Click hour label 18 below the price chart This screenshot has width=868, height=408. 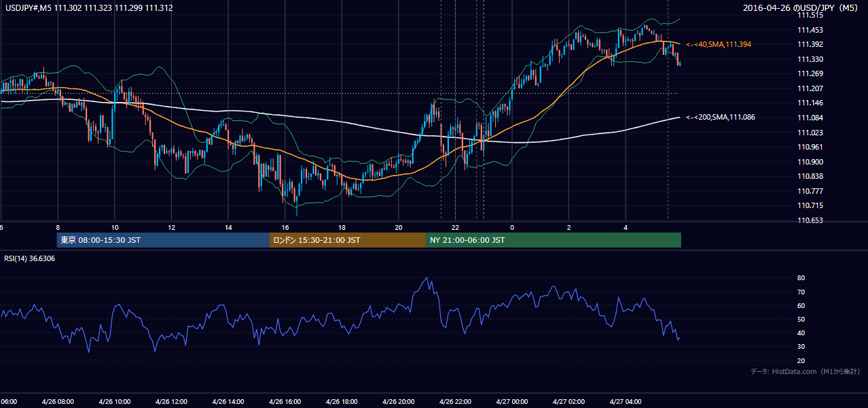[x=342, y=227]
